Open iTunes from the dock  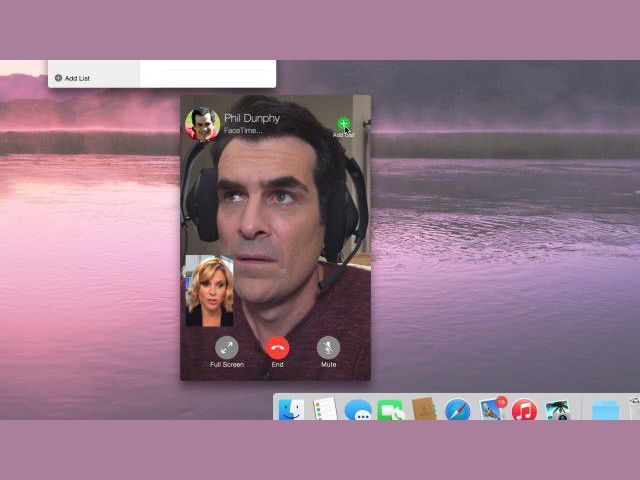(x=524, y=410)
